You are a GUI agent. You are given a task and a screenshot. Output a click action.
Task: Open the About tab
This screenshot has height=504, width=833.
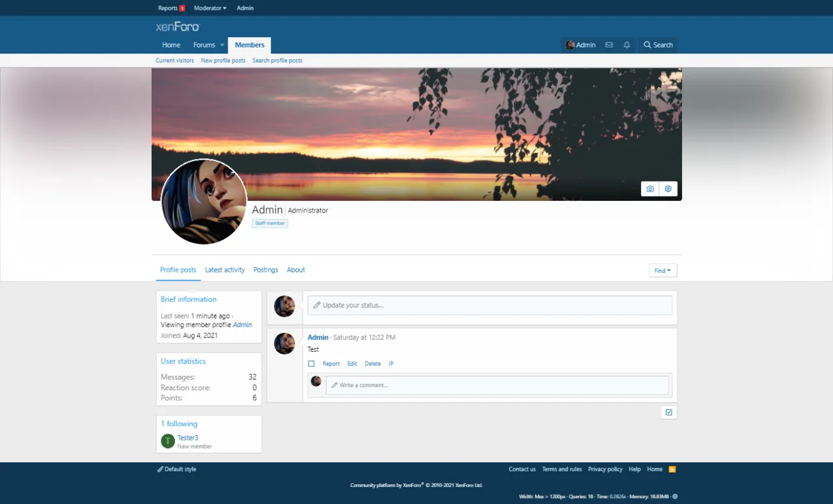295,270
